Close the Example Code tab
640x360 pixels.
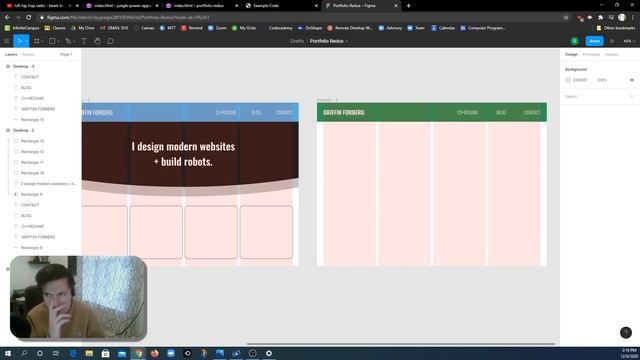(x=316, y=6)
